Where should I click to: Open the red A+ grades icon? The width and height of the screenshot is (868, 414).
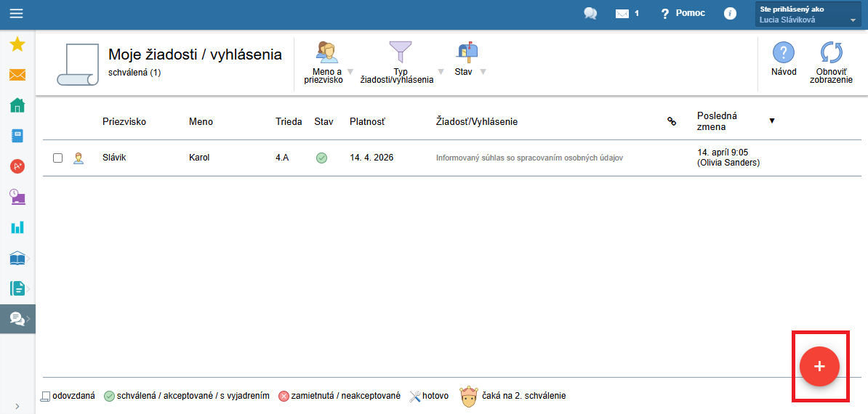(x=17, y=166)
